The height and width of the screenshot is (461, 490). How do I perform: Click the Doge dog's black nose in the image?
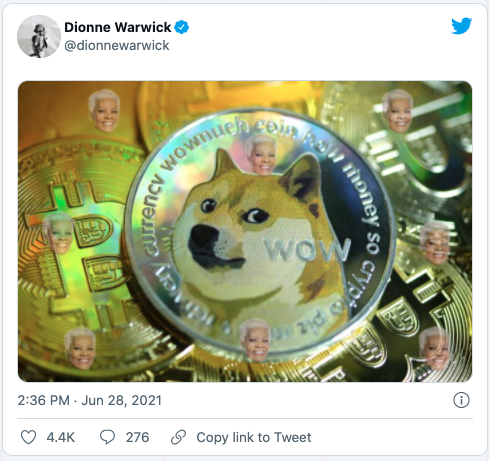pos(204,243)
